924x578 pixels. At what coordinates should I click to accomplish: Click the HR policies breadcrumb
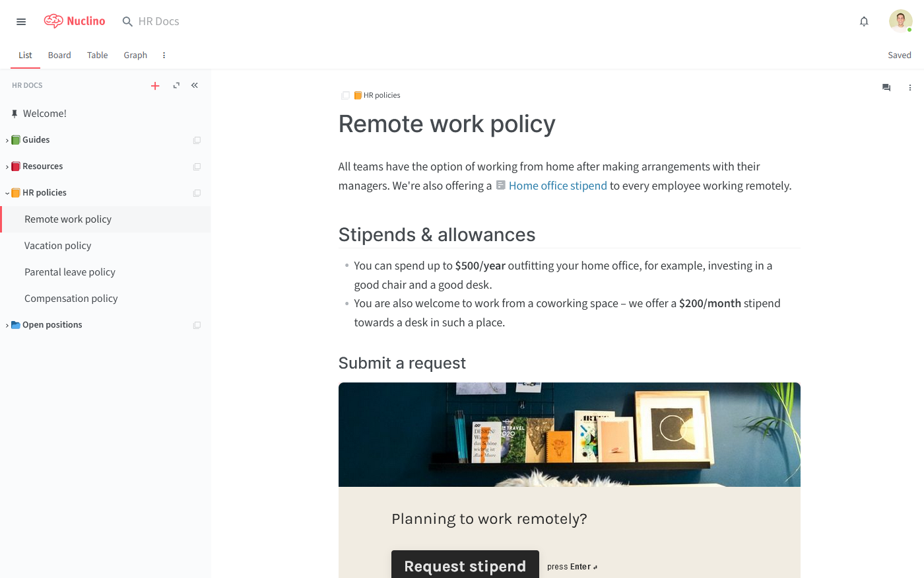[381, 95]
